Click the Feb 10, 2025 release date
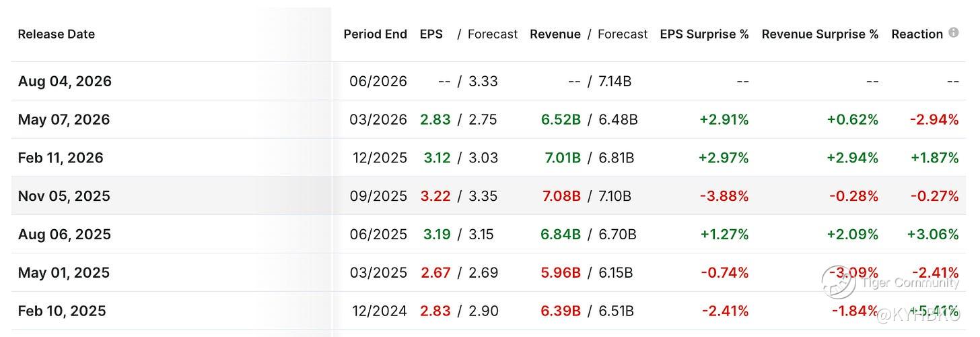Viewport: 980px width, 337px height. point(61,311)
